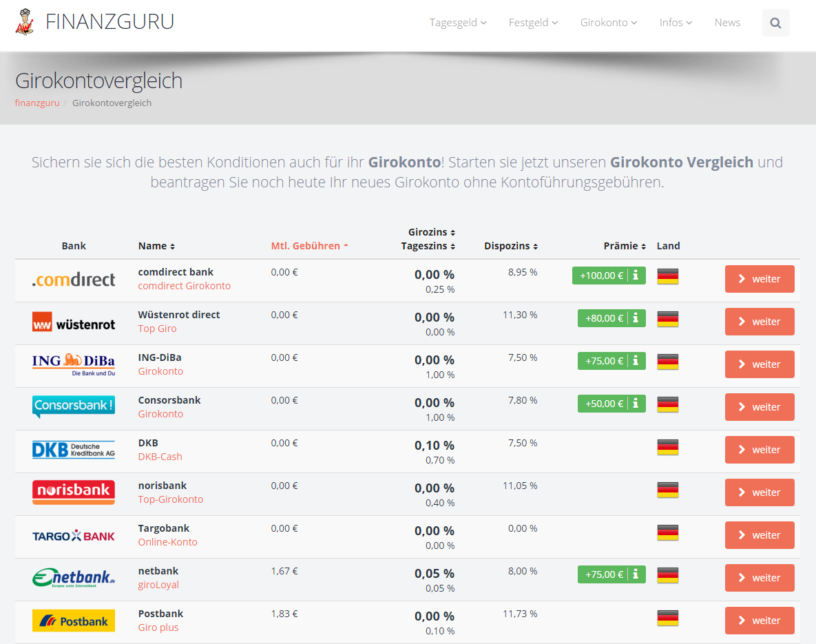Open the Consorsbank Girokonto link
The width and height of the screenshot is (816, 644).
pyautogui.click(x=160, y=414)
